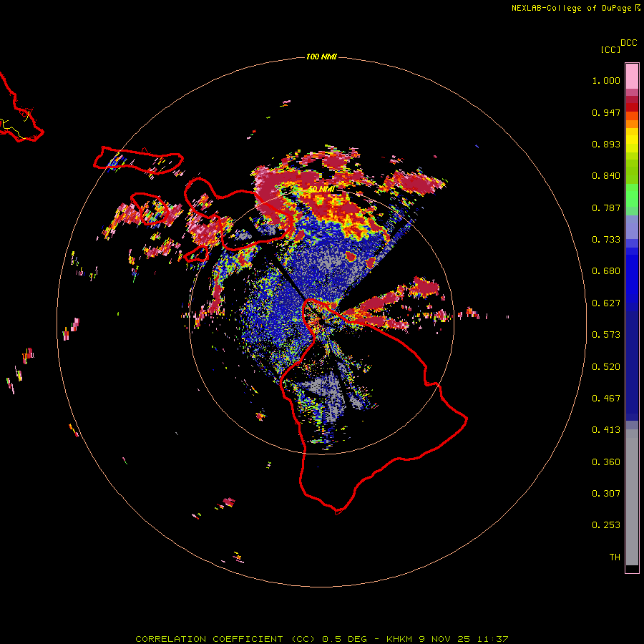Select the 1.000 scale value
This screenshot has width=644, height=644.
(606, 80)
